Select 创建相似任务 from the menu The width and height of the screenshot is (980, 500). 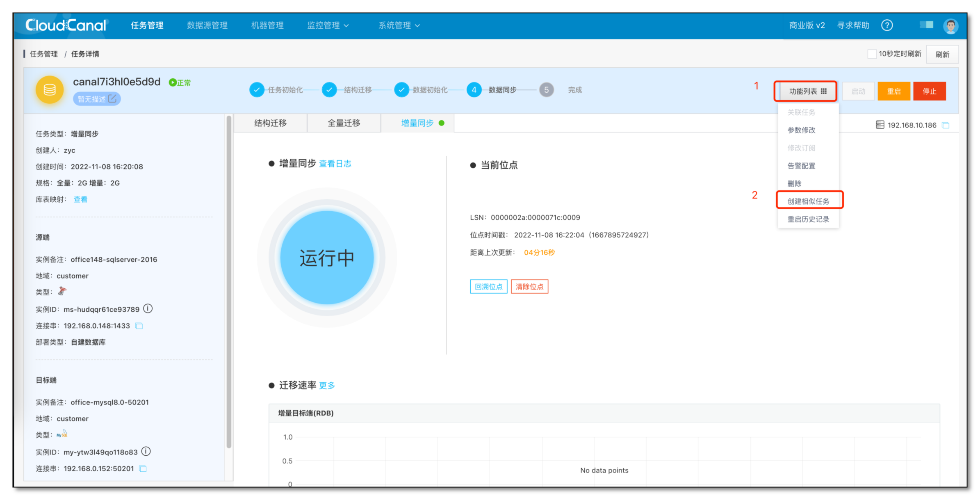[808, 201]
